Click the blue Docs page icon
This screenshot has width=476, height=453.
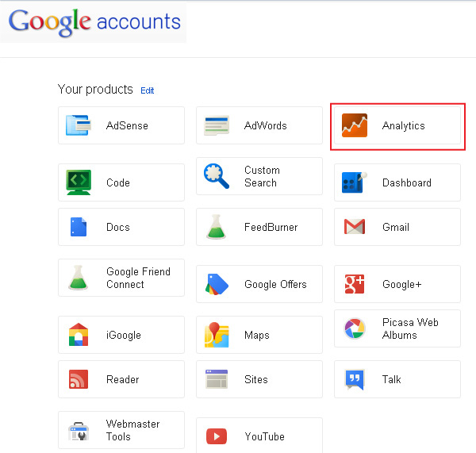click(79, 227)
